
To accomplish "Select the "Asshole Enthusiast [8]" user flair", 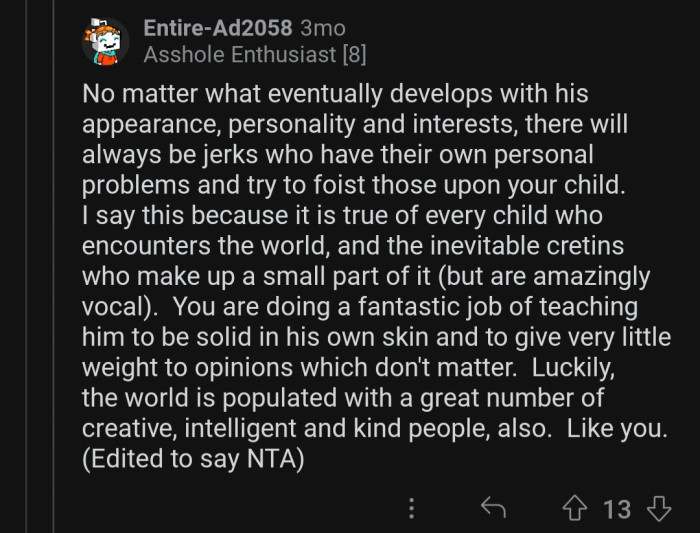I will (254, 55).
